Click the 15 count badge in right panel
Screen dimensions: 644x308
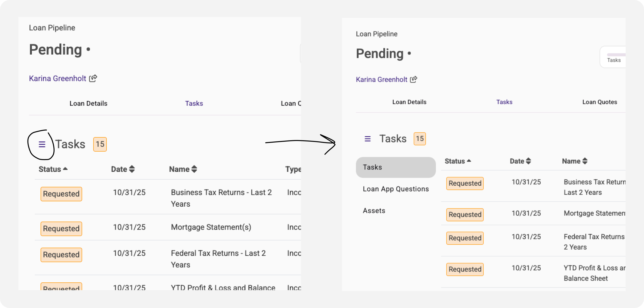[x=420, y=139]
